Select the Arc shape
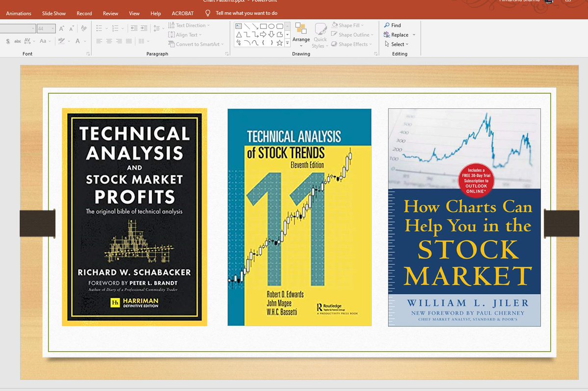 pos(247,43)
